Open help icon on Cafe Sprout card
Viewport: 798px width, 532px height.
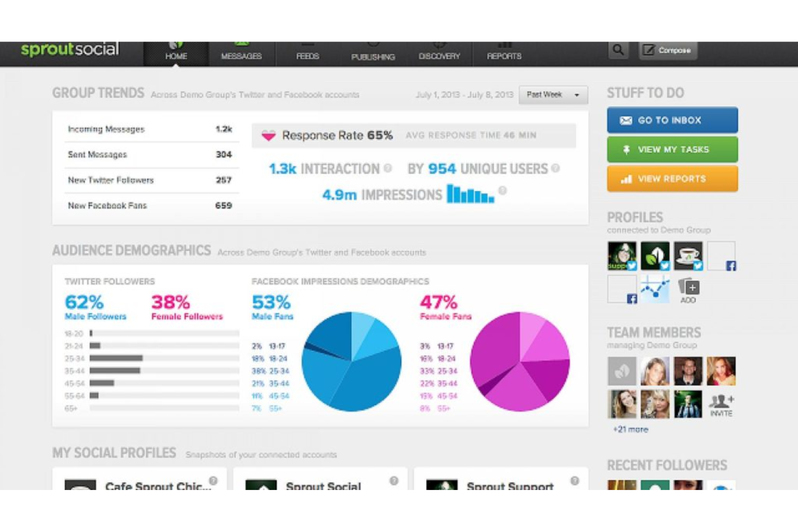point(214,480)
